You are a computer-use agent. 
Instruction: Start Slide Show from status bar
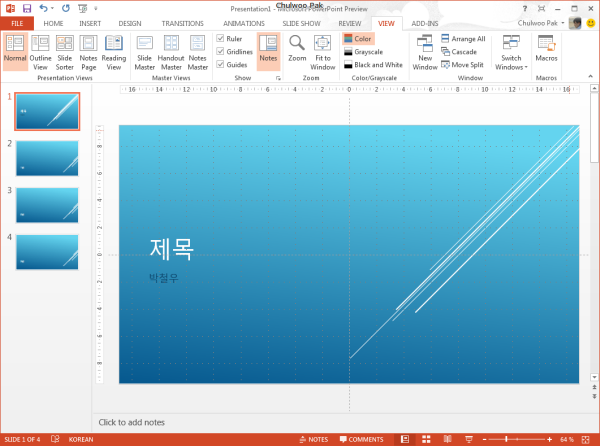click(468, 439)
